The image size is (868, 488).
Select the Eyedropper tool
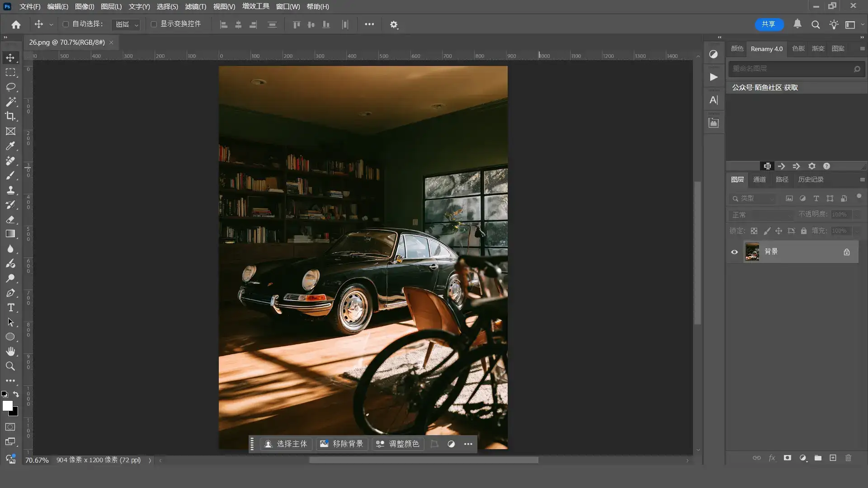click(10, 146)
